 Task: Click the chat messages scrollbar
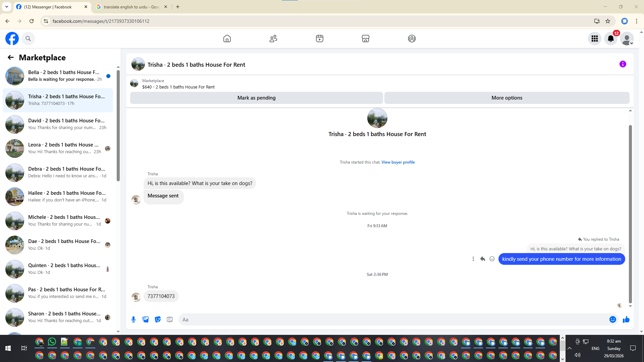[630, 214]
